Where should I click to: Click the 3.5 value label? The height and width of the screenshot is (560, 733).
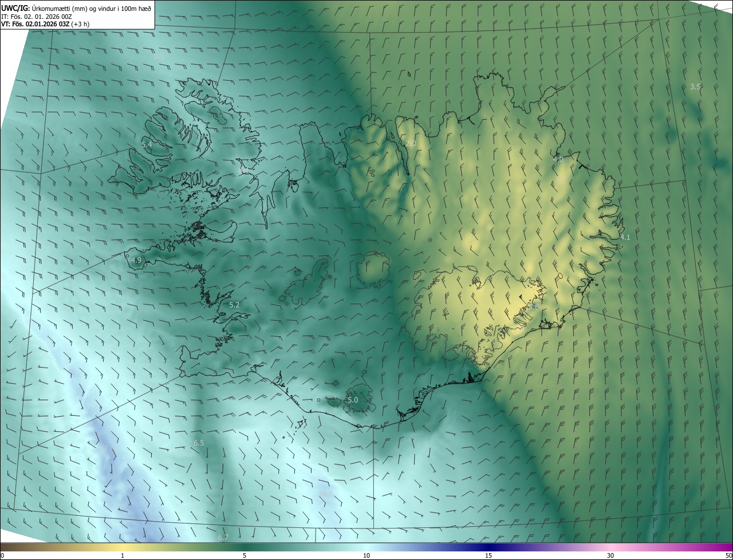pos(695,87)
